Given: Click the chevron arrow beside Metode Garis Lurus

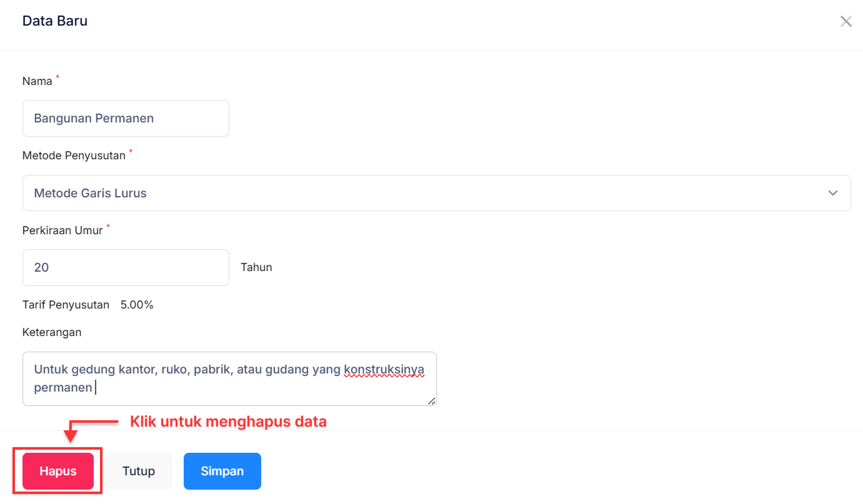Looking at the screenshot, I should point(832,193).
